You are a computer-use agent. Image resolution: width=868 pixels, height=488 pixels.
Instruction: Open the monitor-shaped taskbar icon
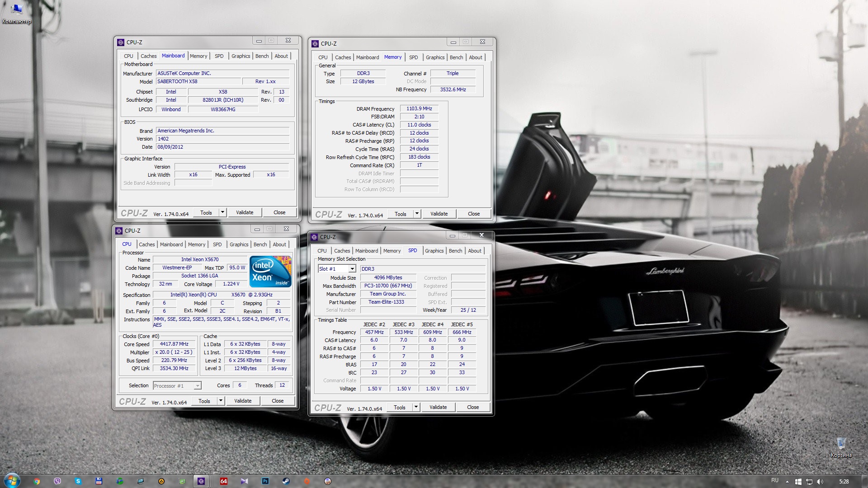pyautogui.click(x=141, y=481)
